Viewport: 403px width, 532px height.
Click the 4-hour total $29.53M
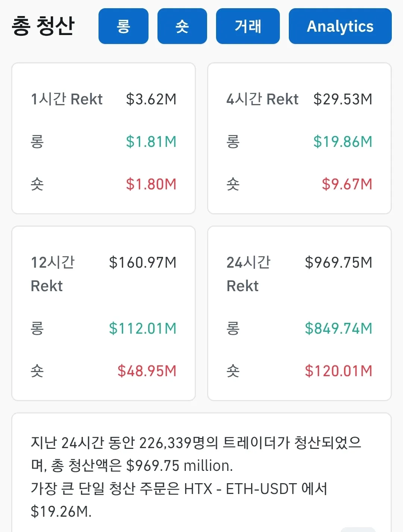pos(343,99)
